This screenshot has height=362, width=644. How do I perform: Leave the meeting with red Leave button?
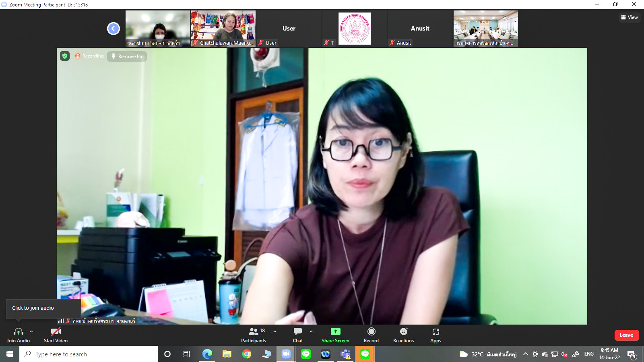coord(626,335)
